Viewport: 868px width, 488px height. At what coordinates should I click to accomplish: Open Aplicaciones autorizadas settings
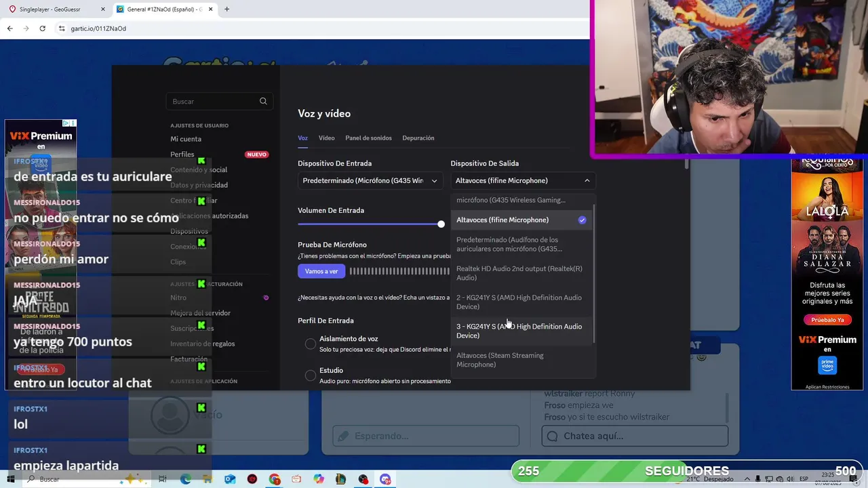coord(210,216)
